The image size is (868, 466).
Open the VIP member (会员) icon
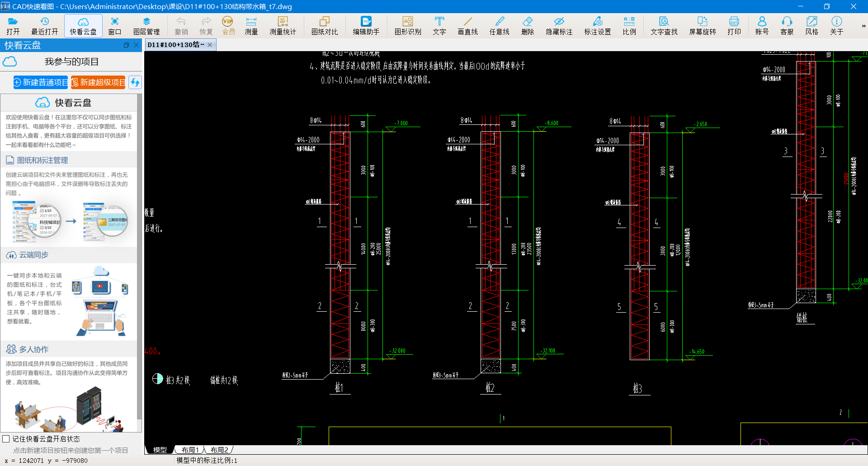(228, 26)
